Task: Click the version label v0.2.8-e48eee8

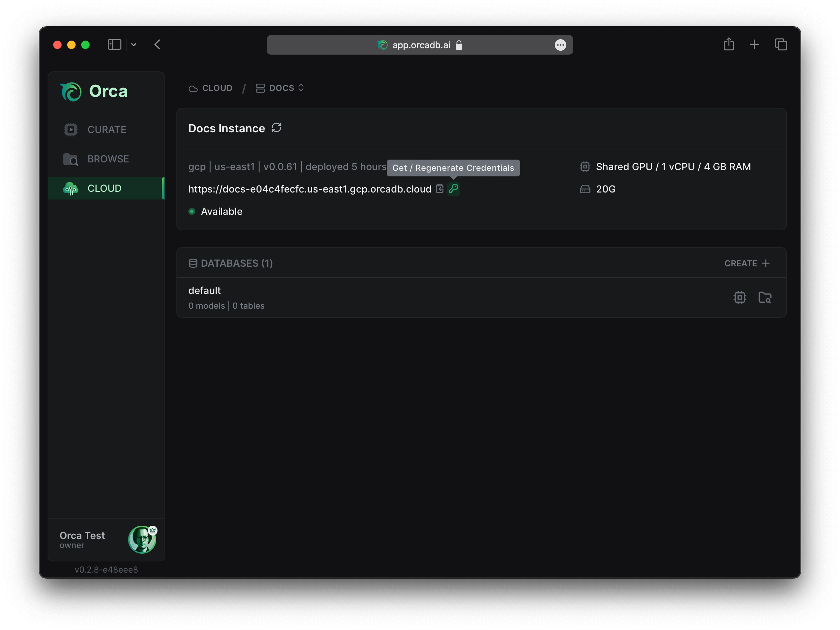Action: pyautogui.click(x=106, y=569)
